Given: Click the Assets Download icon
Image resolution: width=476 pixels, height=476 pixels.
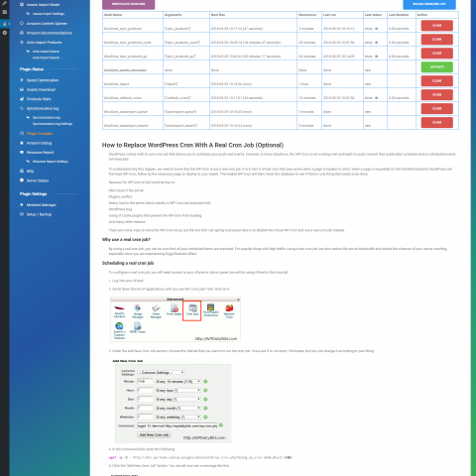Looking at the screenshot, I should 22,89.
